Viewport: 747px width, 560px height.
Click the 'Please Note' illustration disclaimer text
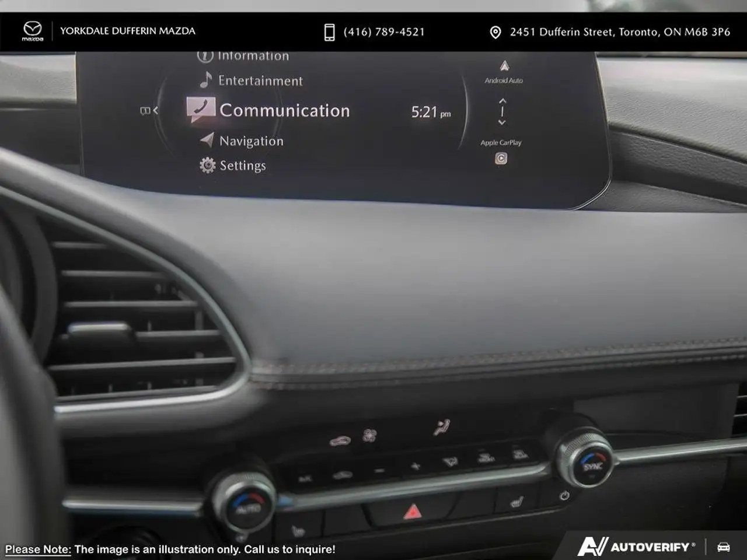pyautogui.click(x=170, y=549)
